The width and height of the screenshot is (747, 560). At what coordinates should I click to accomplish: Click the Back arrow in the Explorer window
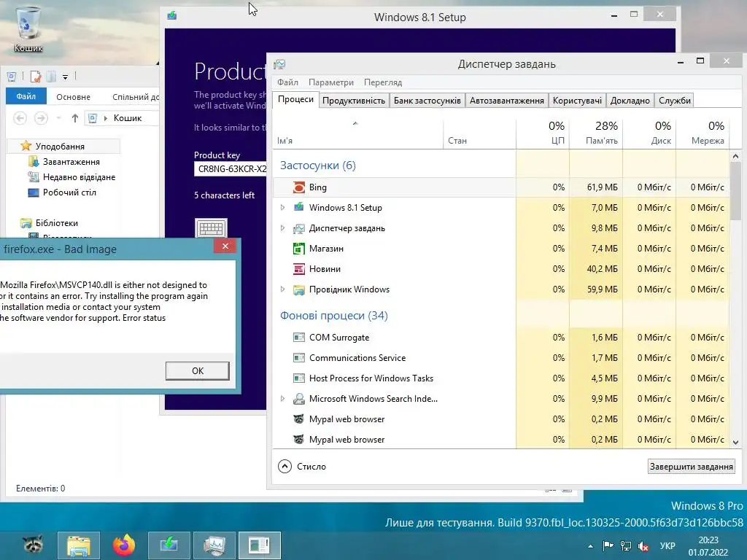click(x=20, y=117)
